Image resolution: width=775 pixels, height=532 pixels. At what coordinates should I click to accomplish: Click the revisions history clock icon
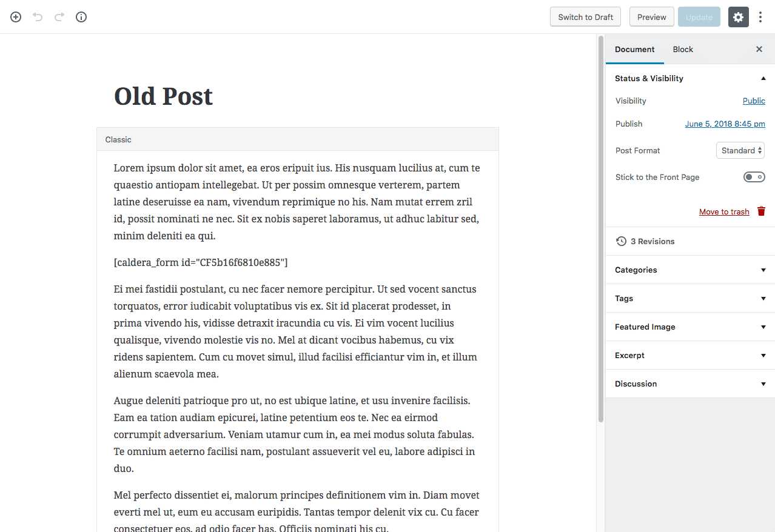[x=621, y=241]
